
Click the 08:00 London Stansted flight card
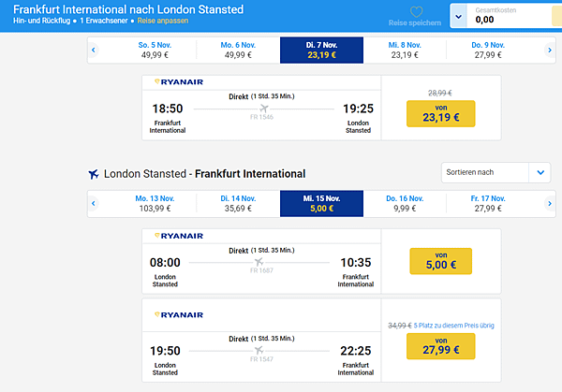[321, 261]
